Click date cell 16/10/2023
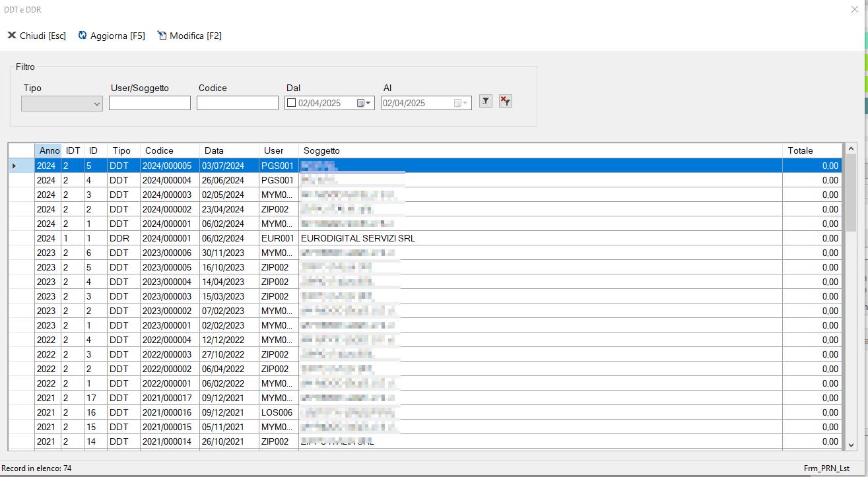868x477 pixels. click(x=229, y=267)
